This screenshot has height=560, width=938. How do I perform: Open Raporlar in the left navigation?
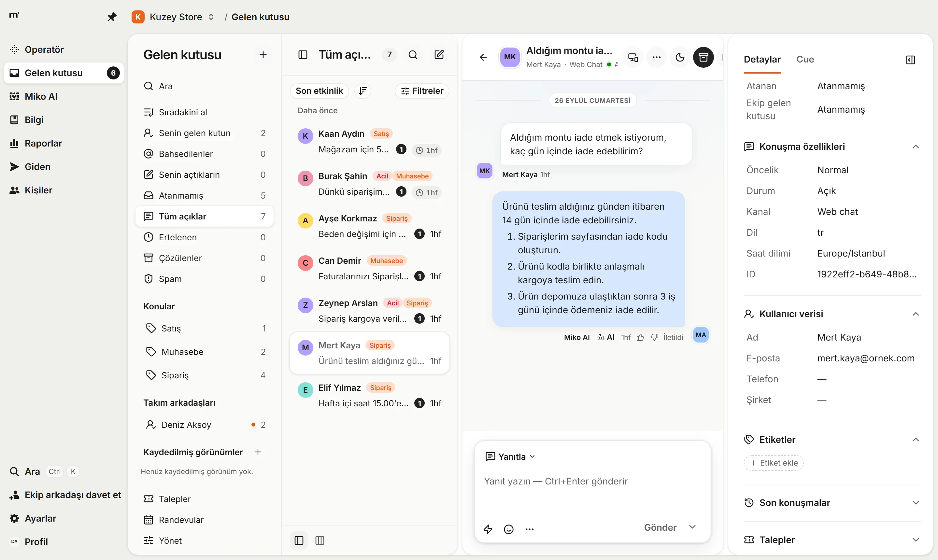[64, 143]
